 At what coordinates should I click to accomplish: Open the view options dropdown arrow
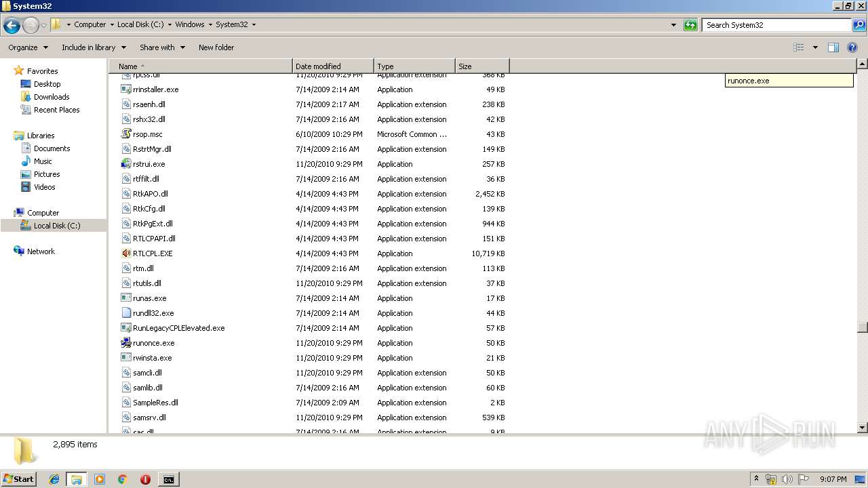coord(815,47)
